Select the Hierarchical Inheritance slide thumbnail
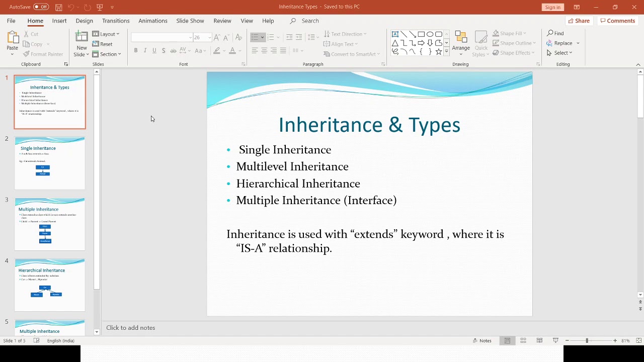The width and height of the screenshot is (644, 362). [x=50, y=285]
